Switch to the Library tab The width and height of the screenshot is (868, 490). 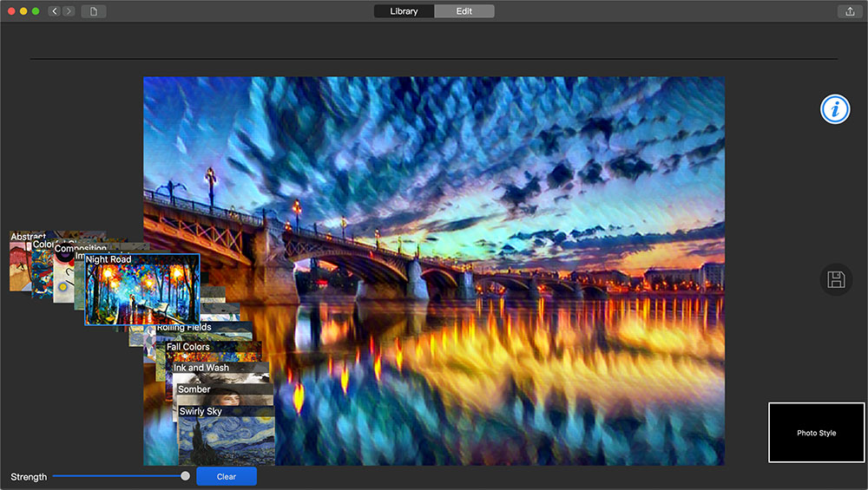(x=404, y=11)
